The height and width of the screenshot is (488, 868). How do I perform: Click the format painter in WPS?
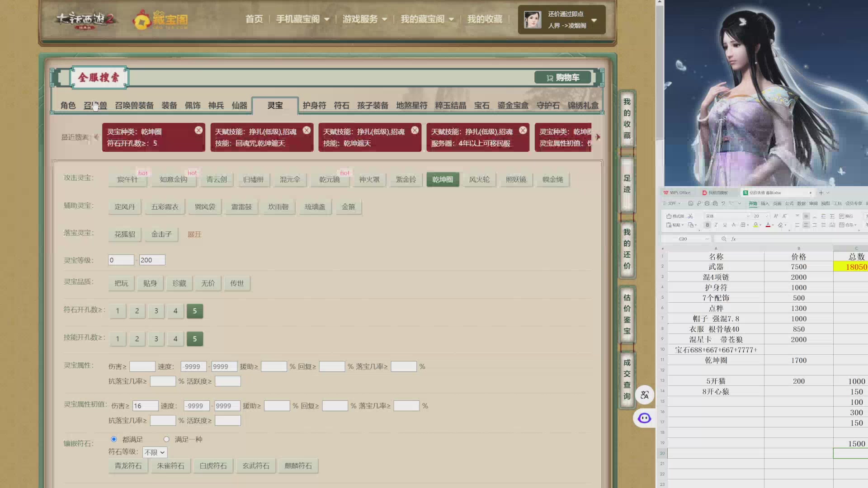coord(675,216)
